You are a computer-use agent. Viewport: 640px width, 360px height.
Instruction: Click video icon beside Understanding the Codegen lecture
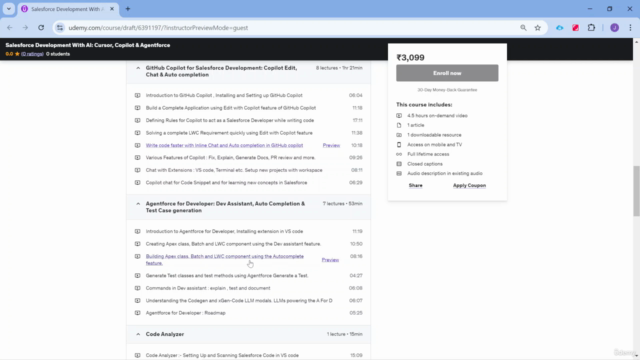138,300
